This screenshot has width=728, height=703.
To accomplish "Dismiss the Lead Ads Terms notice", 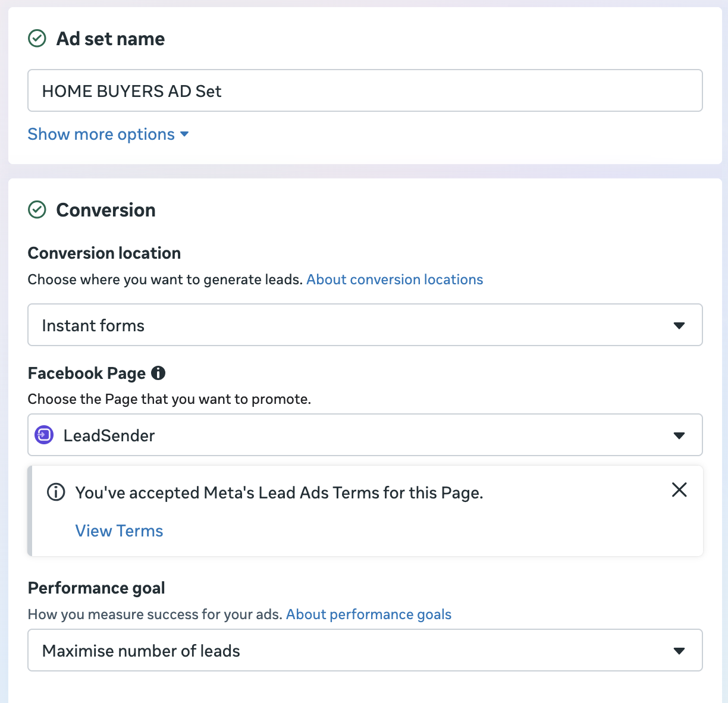I will tap(679, 489).
